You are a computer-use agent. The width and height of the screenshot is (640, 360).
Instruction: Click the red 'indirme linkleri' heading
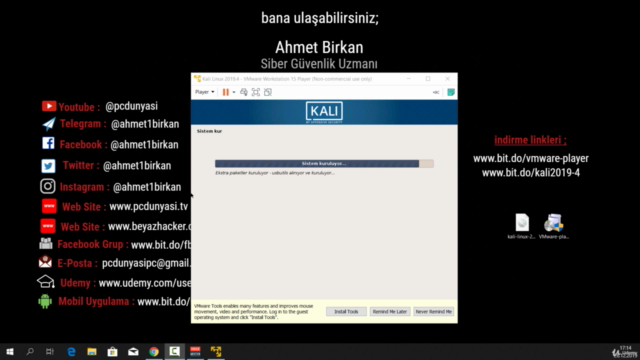click(x=530, y=140)
